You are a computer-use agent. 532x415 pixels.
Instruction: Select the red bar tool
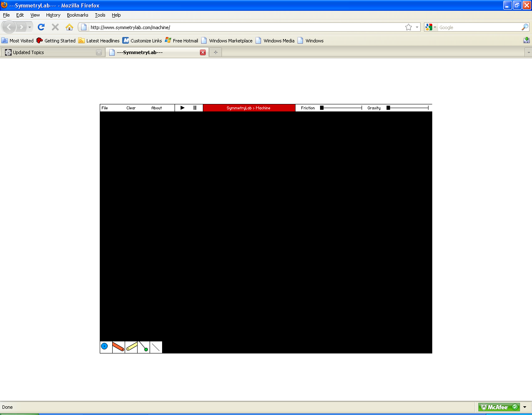(x=118, y=347)
